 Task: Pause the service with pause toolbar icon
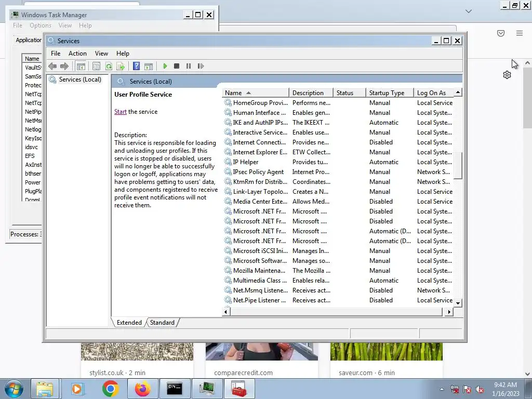[189, 66]
